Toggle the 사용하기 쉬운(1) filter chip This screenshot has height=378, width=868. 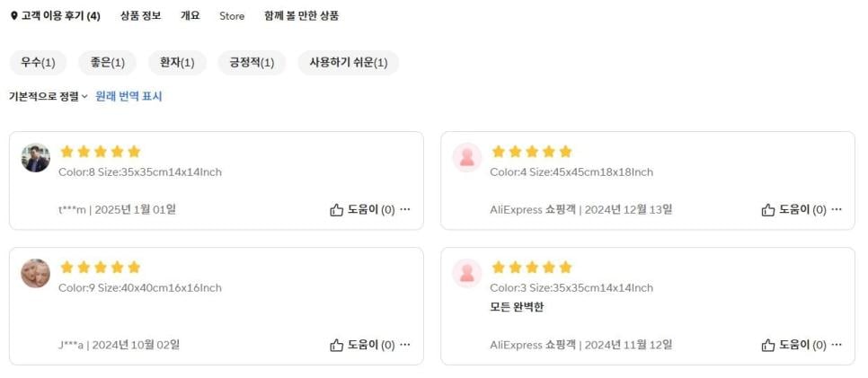coord(348,63)
